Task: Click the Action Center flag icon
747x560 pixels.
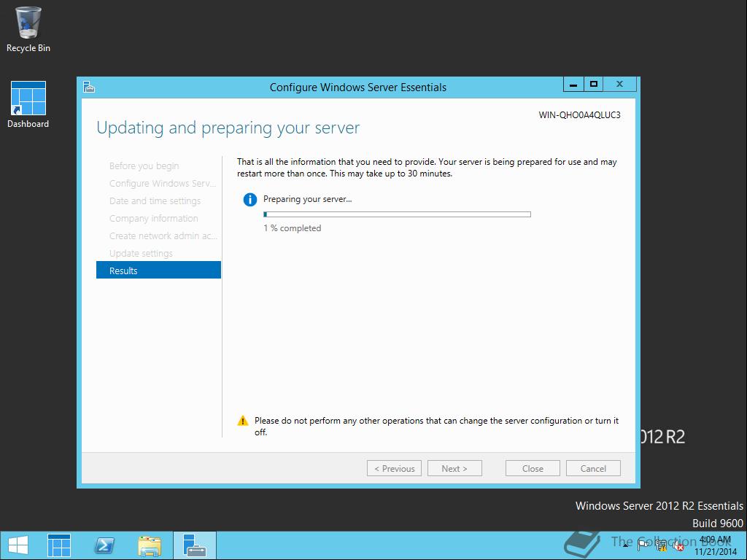Action: [643, 545]
